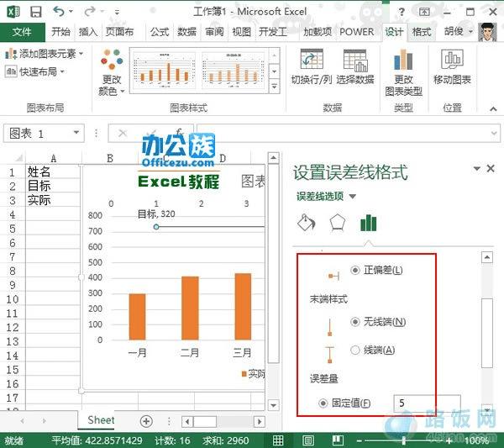The image size is (504, 448).
Task: Undo the last action
Action: [59, 12]
